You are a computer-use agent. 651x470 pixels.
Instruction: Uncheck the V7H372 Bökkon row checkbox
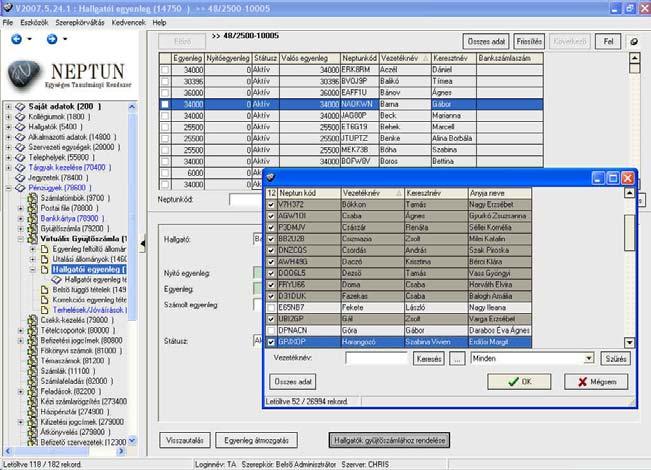click(x=271, y=205)
